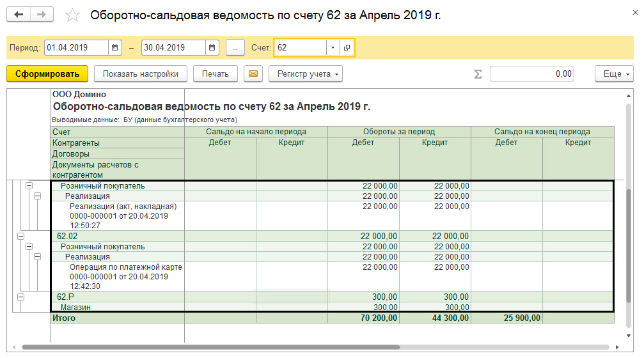This screenshot has width=644, height=358.
Task: Open calendar for end date 30.04.2019
Action: (x=212, y=47)
